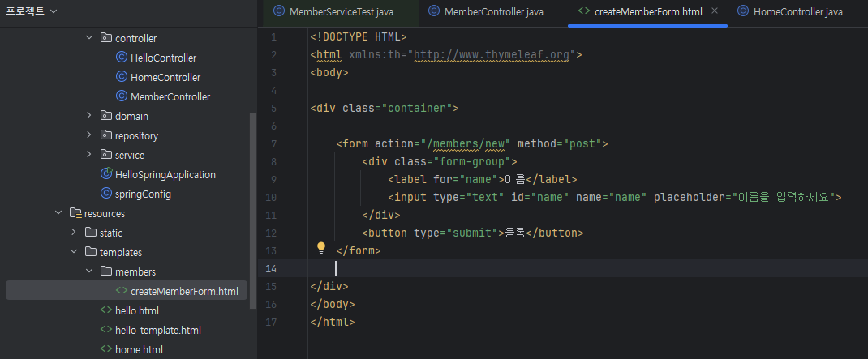This screenshot has height=359, width=868.
Task: Expand the static folder
Action: [x=74, y=233]
